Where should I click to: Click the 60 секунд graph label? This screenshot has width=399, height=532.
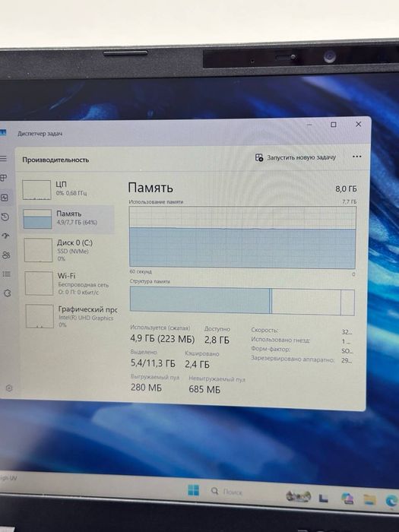(141, 272)
